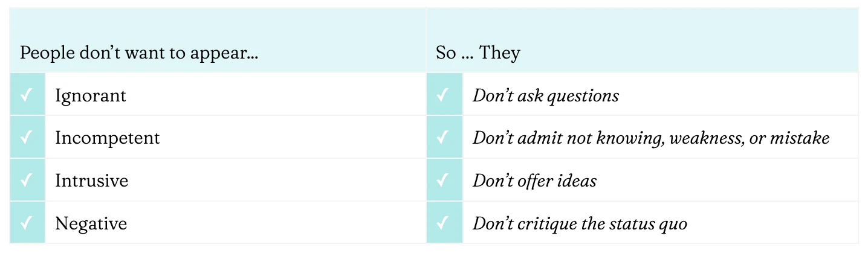The width and height of the screenshot is (868, 256).
Task: Toggle the checkmark beside Don't critique the status quo
Action: point(443,223)
